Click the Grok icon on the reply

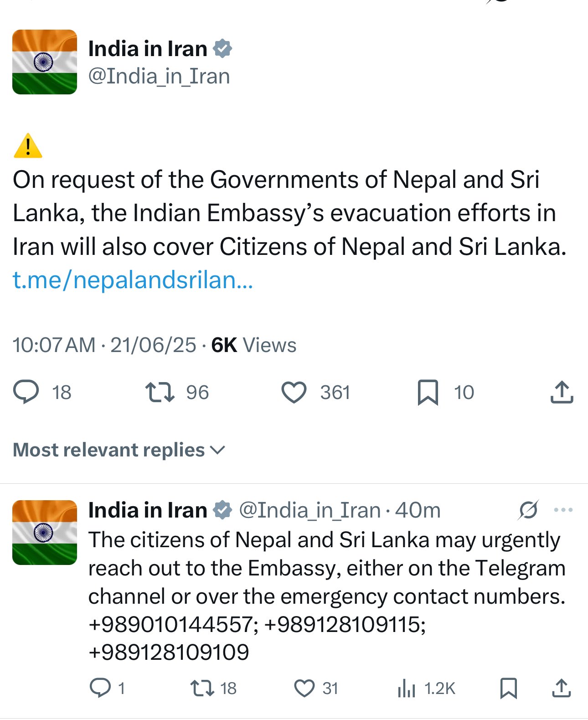point(528,510)
